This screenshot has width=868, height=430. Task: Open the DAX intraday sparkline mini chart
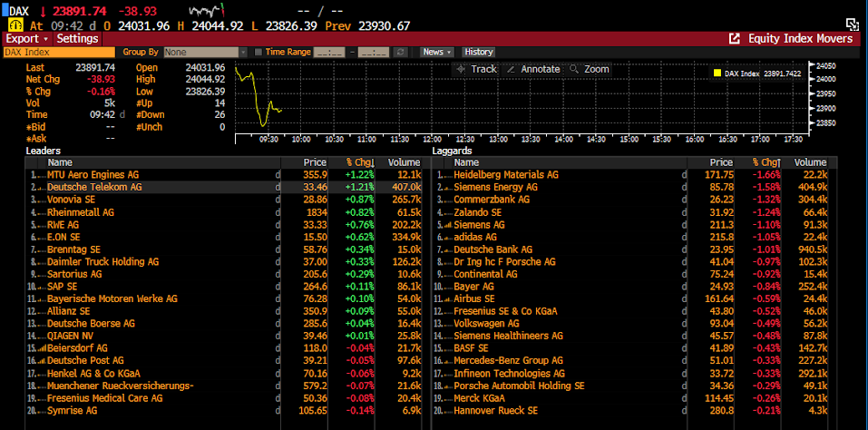point(206,10)
